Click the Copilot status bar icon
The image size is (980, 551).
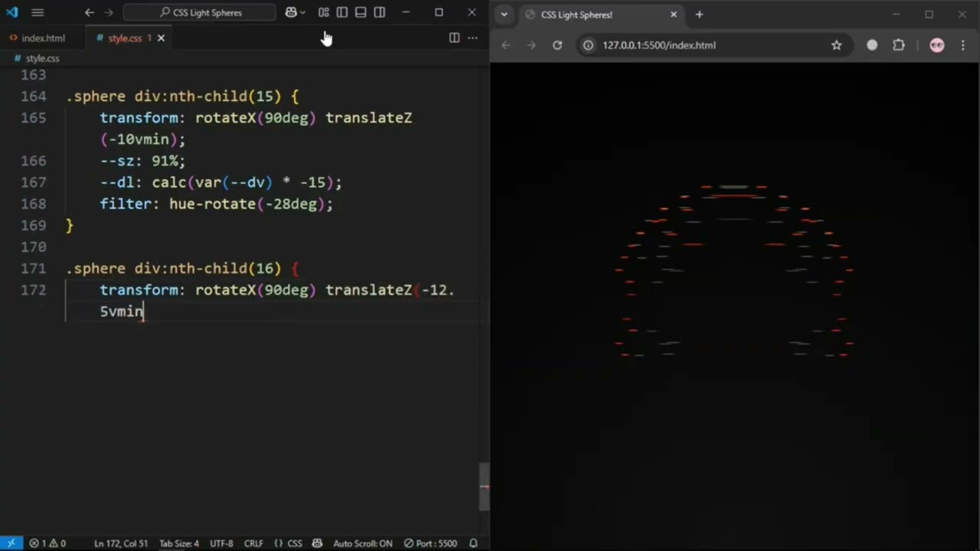[x=317, y=543]
